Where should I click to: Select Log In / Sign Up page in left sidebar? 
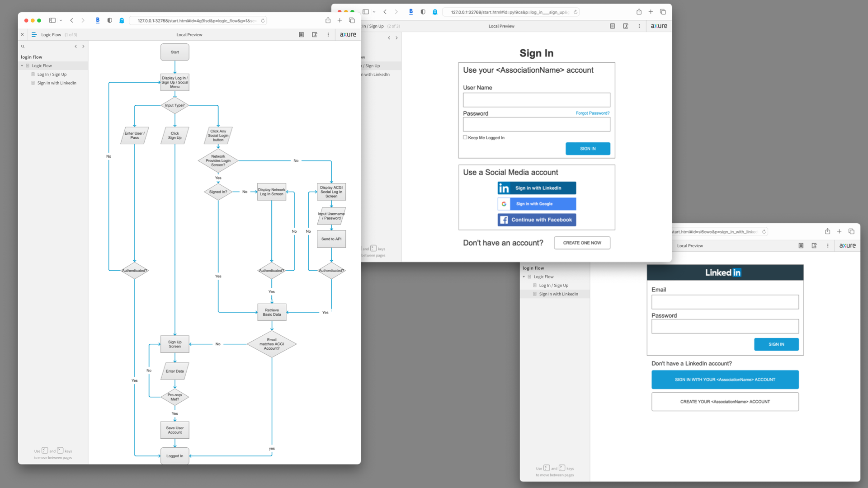click(52, 74)
